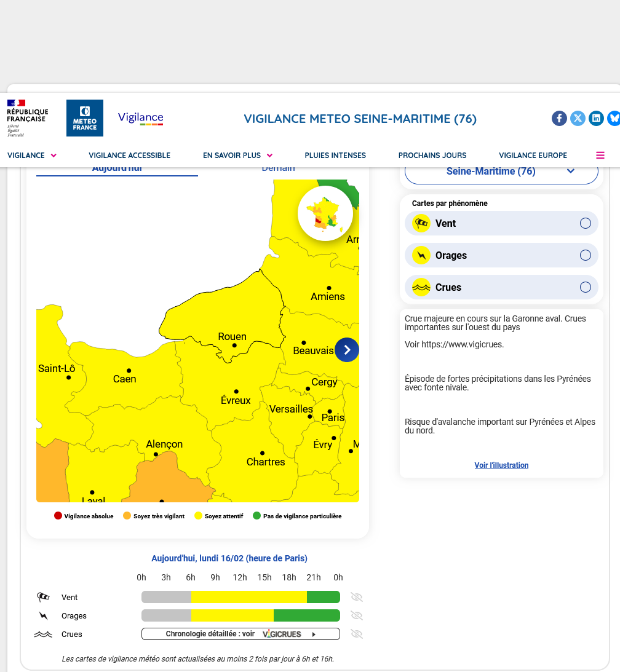
Task: Expand the EN SAVOIR PLUS menu
Action: pos(237,156)
